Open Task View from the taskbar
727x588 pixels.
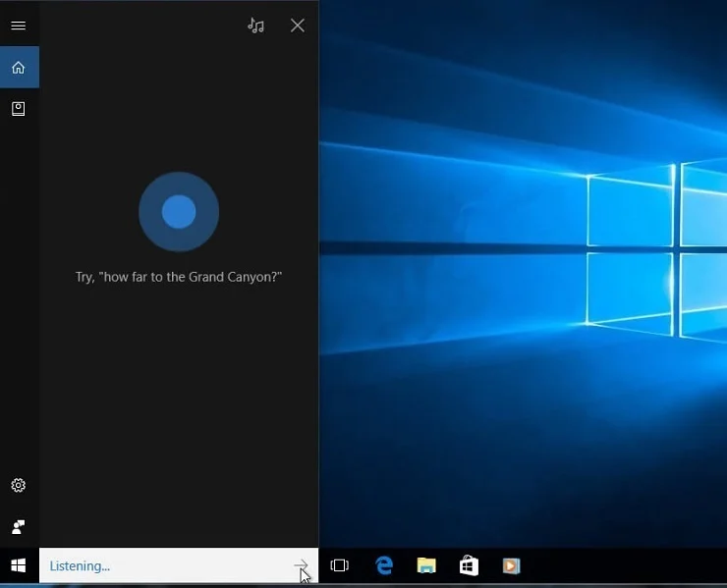[x=340, y=565]
